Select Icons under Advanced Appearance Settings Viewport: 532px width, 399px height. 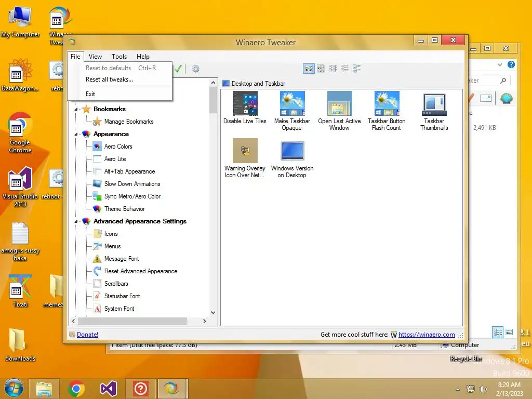[111, 234]
